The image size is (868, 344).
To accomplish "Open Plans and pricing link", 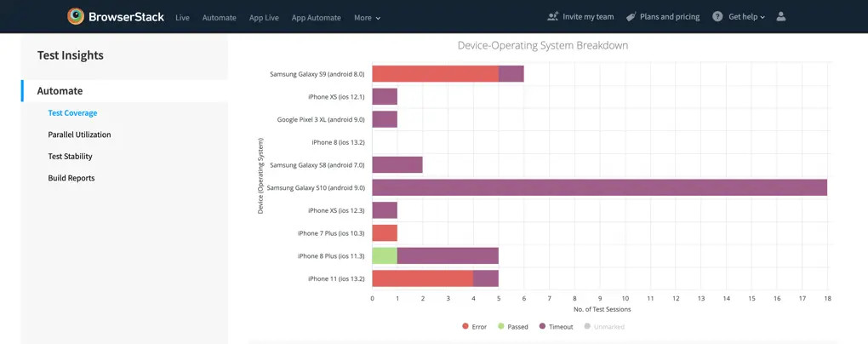I will pos(669,17).
